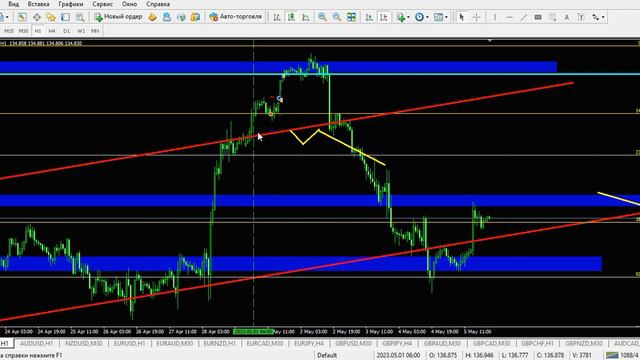Switch to GBPUSD,M30 chart tab

[353, 344]
